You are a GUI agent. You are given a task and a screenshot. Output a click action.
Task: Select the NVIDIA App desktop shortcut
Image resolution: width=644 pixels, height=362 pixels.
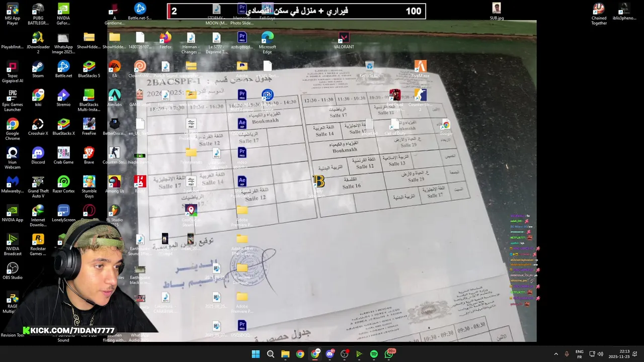[13, 213]
